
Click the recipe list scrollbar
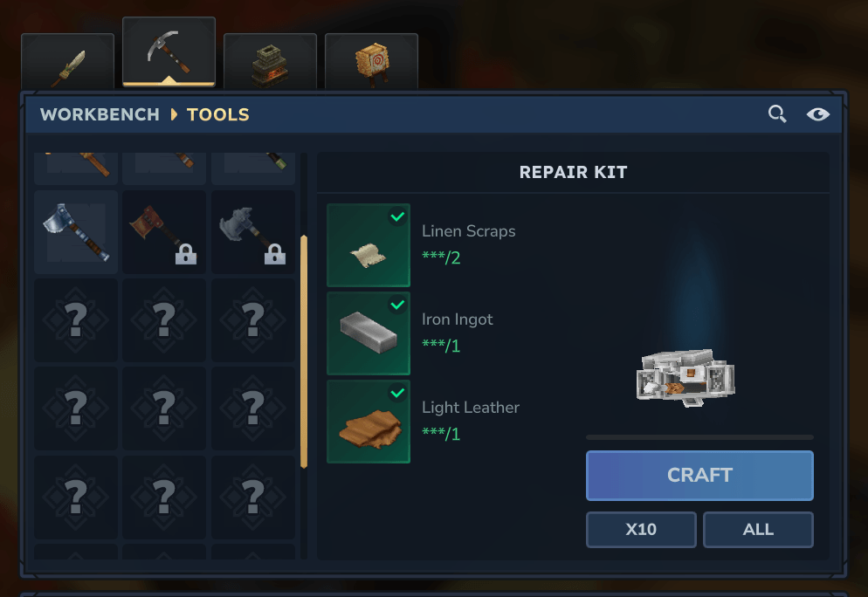pos(304,352)
